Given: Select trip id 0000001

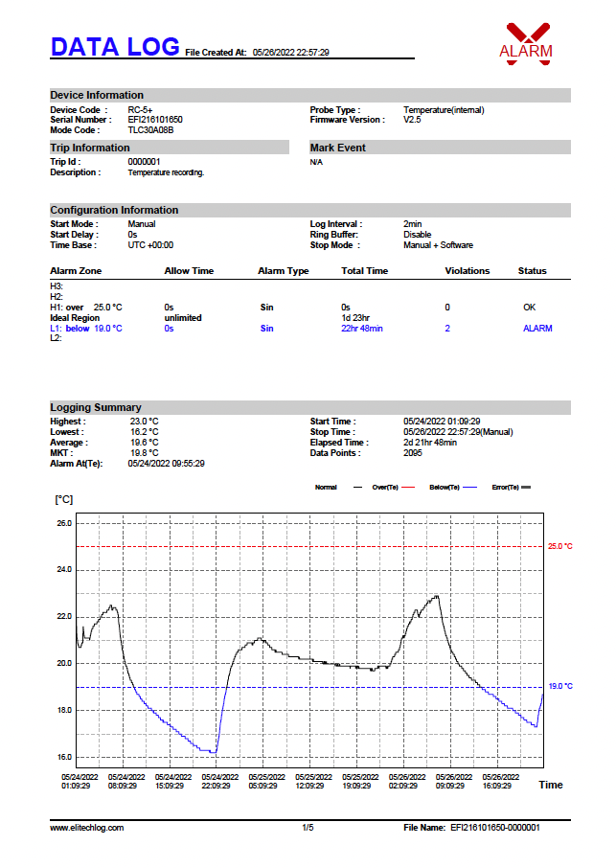Looking at the screenshot, I should 144,162.
